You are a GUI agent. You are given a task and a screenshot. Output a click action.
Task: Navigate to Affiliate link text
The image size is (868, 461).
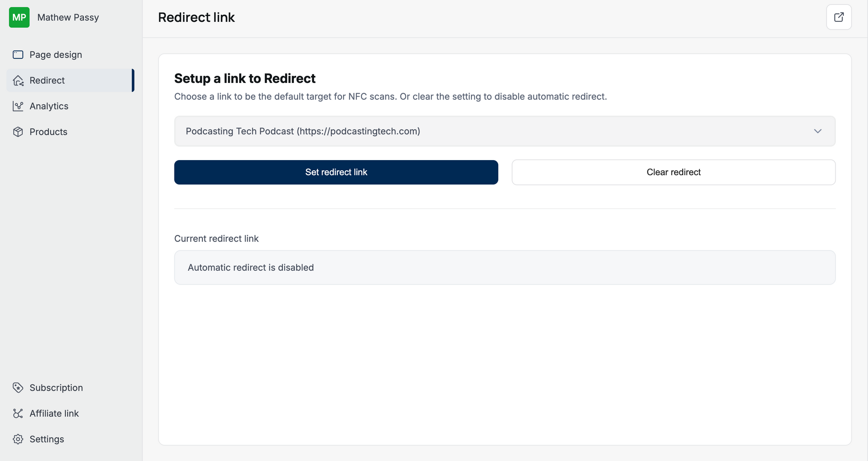click(x=54, y=414)
